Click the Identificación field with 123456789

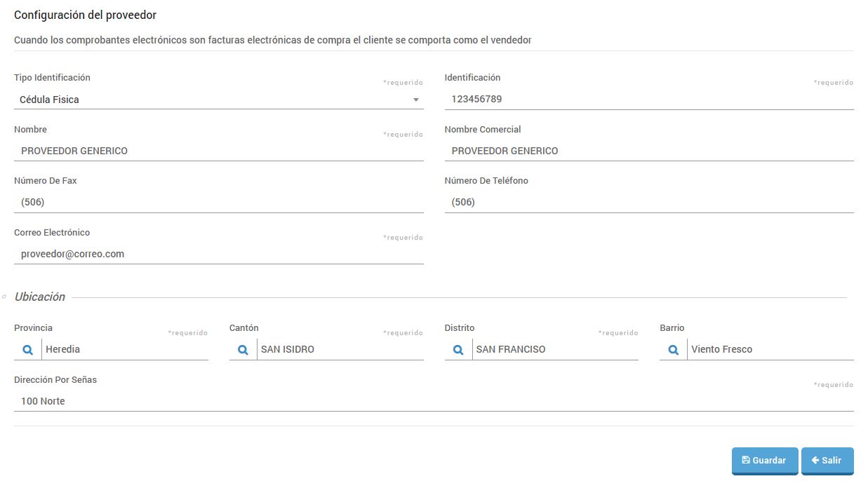[x=648, y=100]
